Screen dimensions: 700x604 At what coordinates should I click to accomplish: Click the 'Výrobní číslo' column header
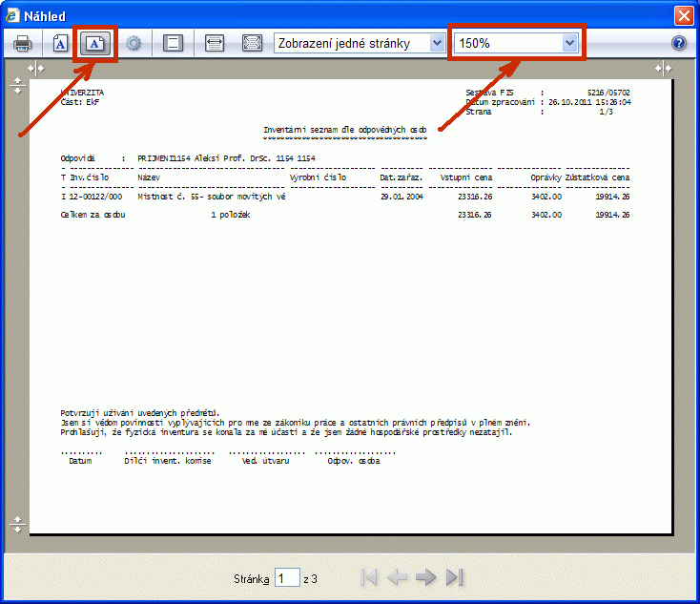point(318,177)
